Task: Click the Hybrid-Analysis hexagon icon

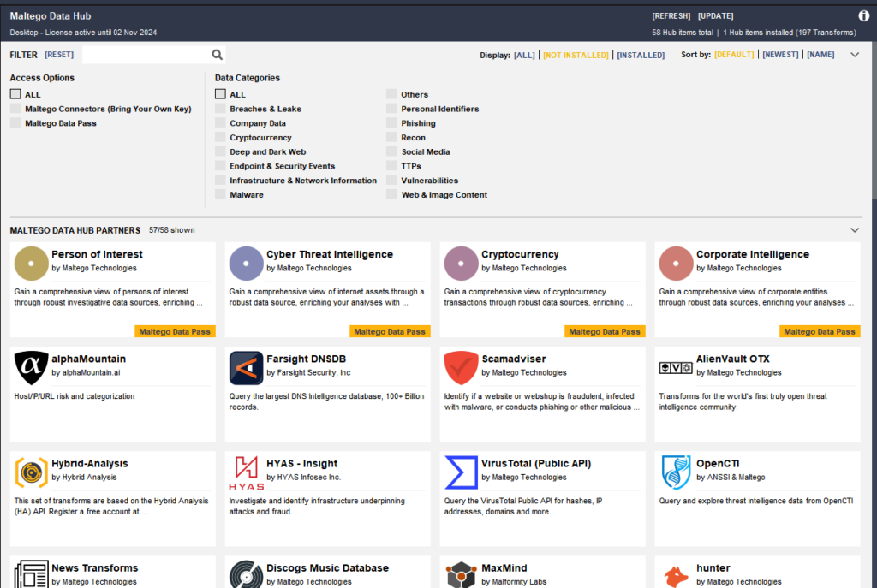Action: (32, 472)
